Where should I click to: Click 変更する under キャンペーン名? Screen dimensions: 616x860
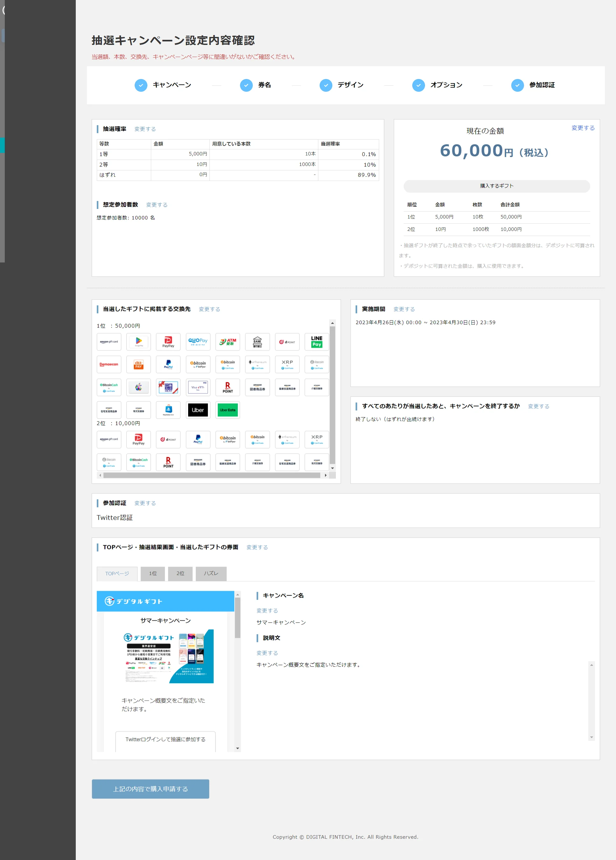click(x=267, y=611)
